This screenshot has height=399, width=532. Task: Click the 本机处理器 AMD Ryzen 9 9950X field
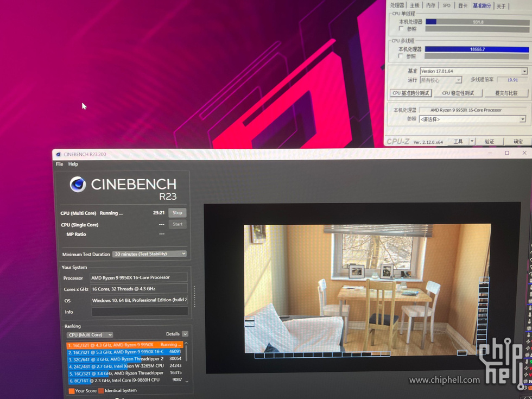coord(473,110)
